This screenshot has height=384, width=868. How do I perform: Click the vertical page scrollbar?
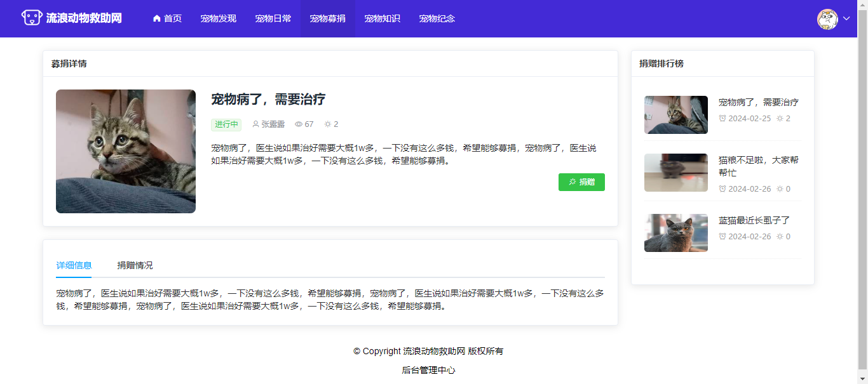point(862,190)
